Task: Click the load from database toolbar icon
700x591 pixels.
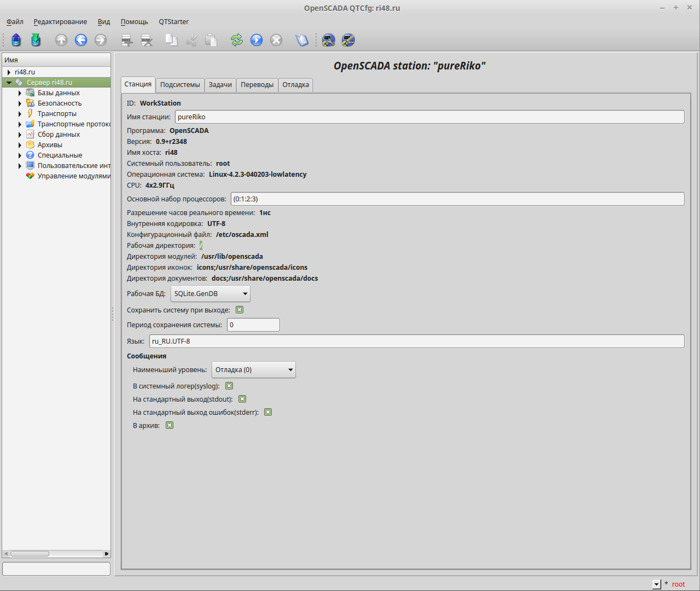Action: [x=16, y=40]
